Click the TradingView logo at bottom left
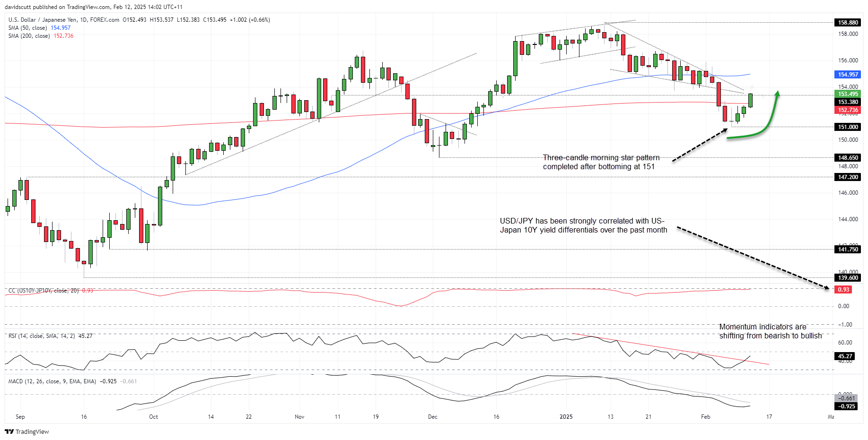The height and width of the screenshot is (440, 868). 27,431
